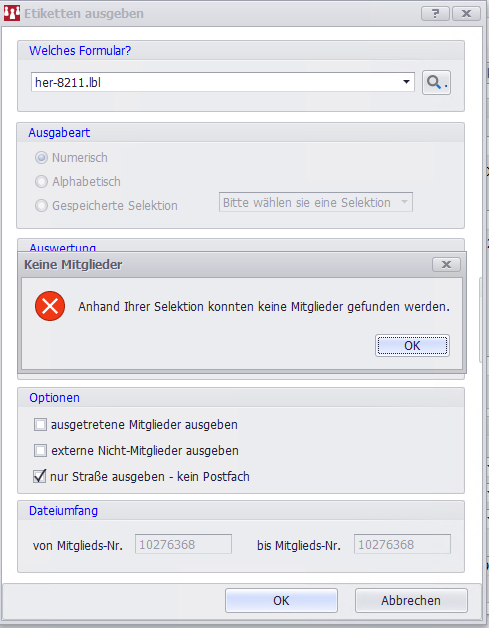Click the bis Mitglieds-Nr. input field
The image size is (489, 628).
(x=402, y=544)
